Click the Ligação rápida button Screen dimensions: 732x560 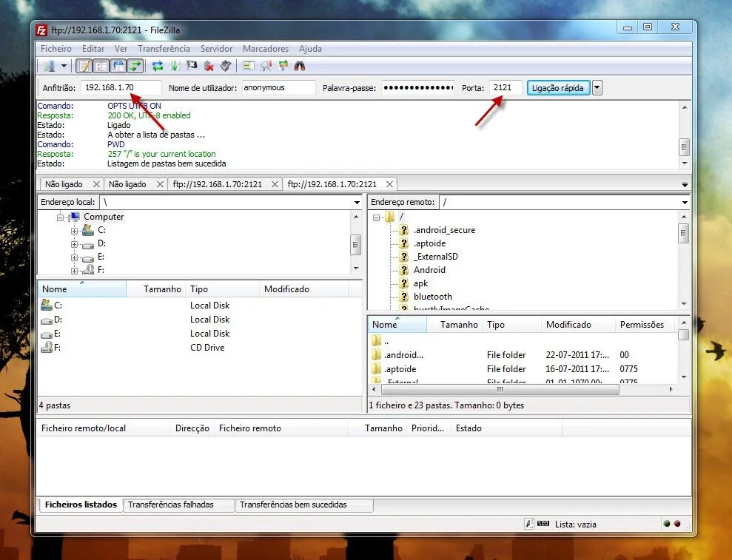click(x=558, y=88)
